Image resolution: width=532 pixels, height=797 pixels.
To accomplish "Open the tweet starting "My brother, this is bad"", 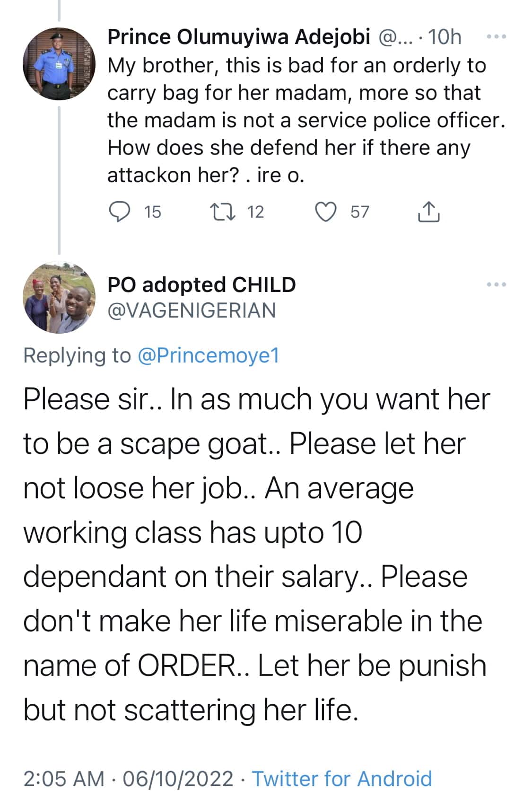I will pos(303,120).
